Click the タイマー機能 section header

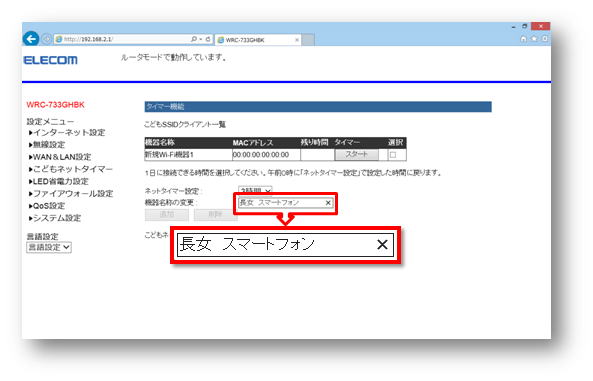pos(318,107)
